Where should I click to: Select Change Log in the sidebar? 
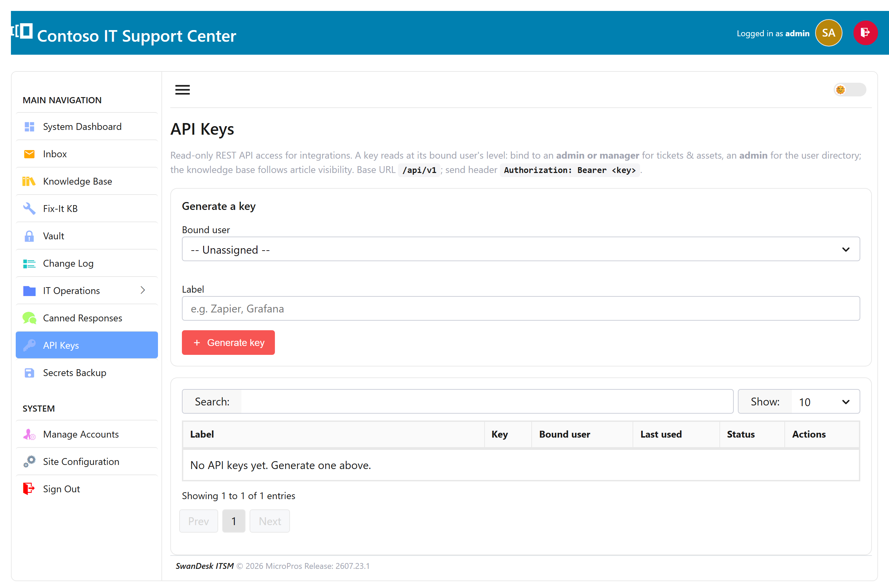click(87, 264)
